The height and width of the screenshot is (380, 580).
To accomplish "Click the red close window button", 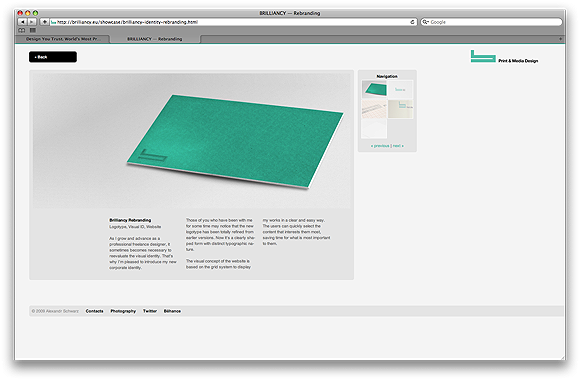I will coord(20,13).
